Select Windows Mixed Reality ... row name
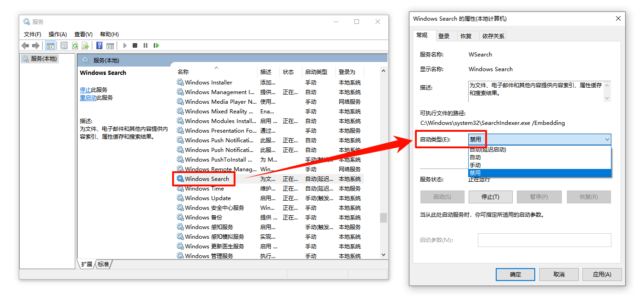 click(219, 112)
